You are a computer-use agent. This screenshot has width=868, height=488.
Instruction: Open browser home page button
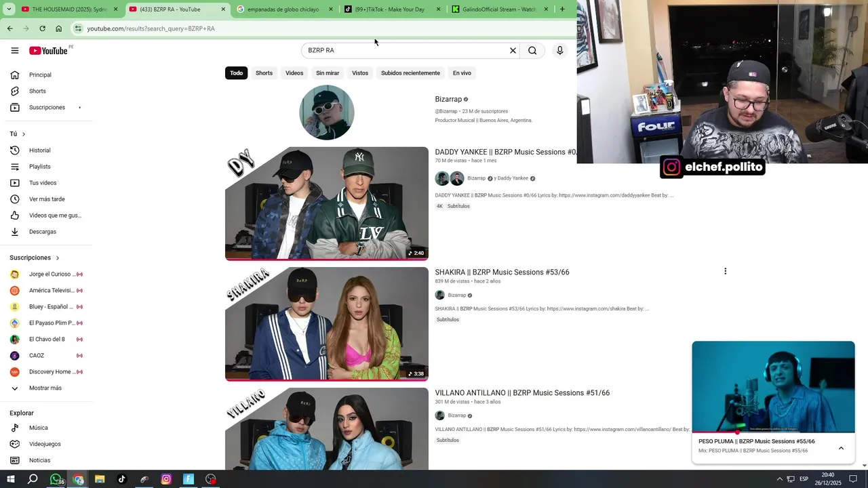click(x=58, y=28)
